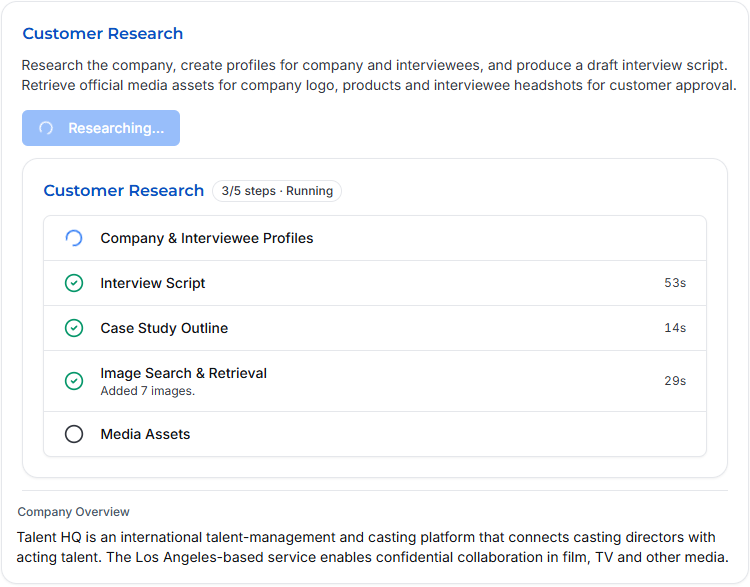Click the empty circle icon next to Media Assets
The width and height of the screenshot is (750, 587).
pos(74,434)
